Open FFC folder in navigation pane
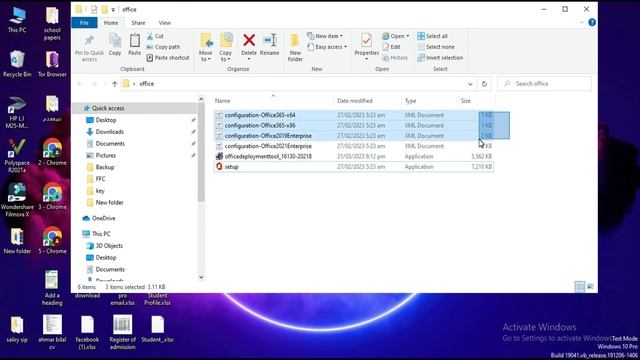640x360 pixels. (100, 179)
